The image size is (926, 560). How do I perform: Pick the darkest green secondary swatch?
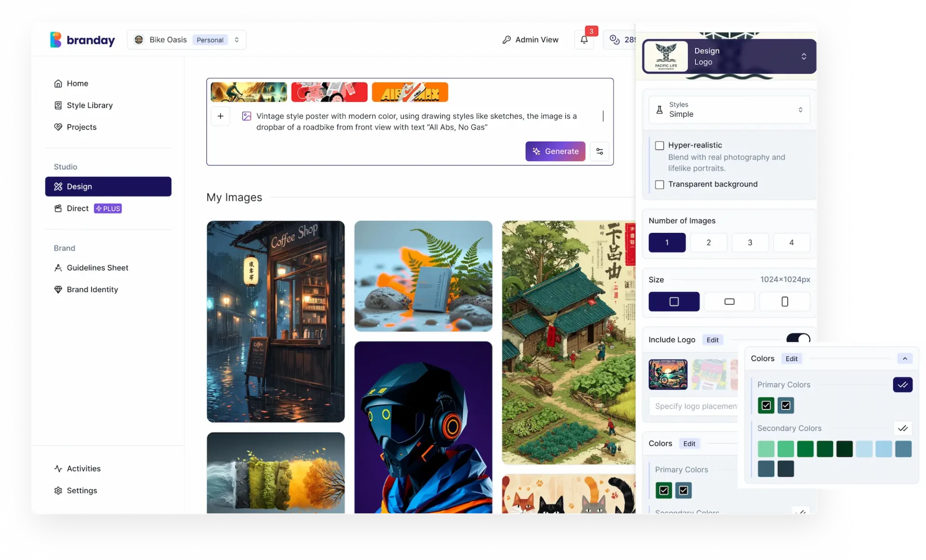844,449
